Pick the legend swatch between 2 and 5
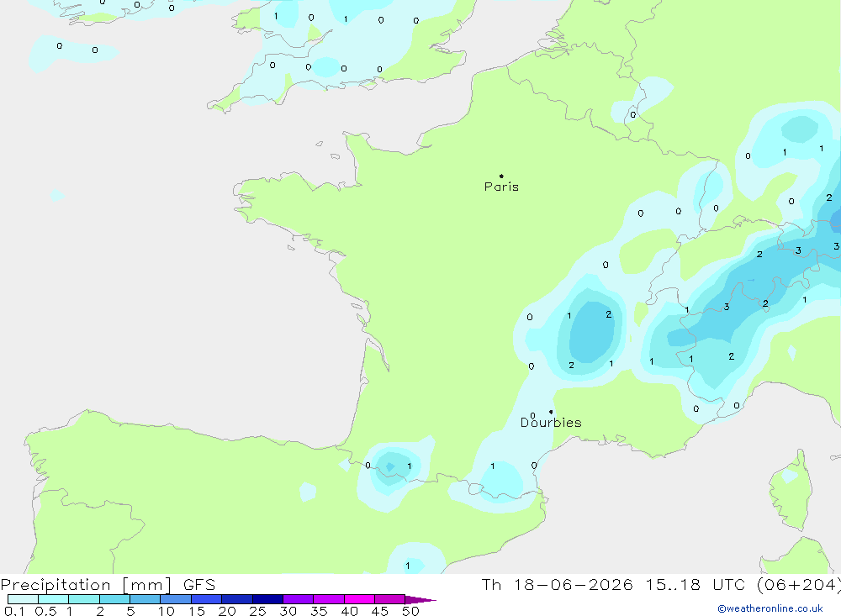 [x=114, y=599]
